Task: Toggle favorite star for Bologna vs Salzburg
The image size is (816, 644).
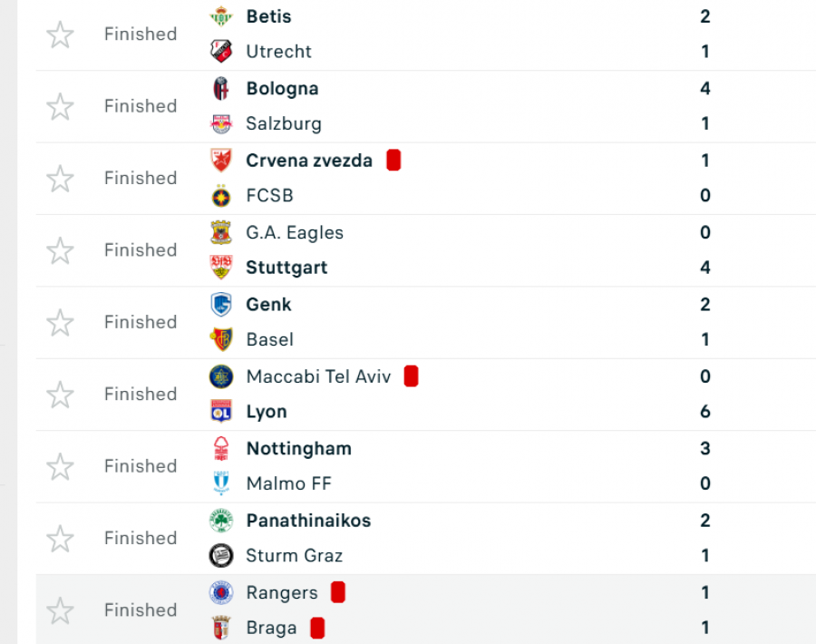Action: pyautogui.click(x=60, y=106)
